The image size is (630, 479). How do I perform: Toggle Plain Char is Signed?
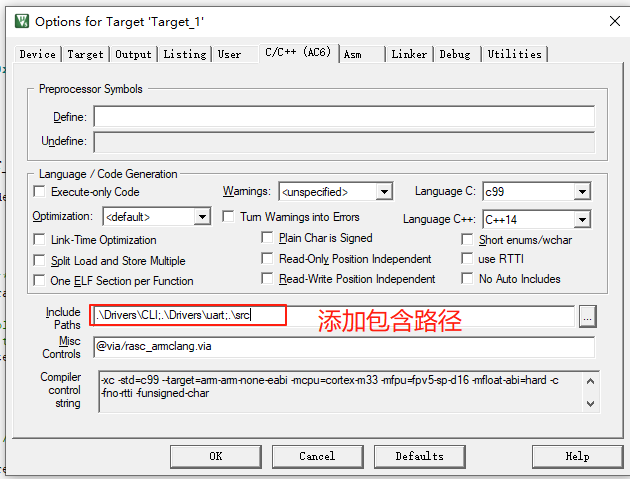[267, 237]
